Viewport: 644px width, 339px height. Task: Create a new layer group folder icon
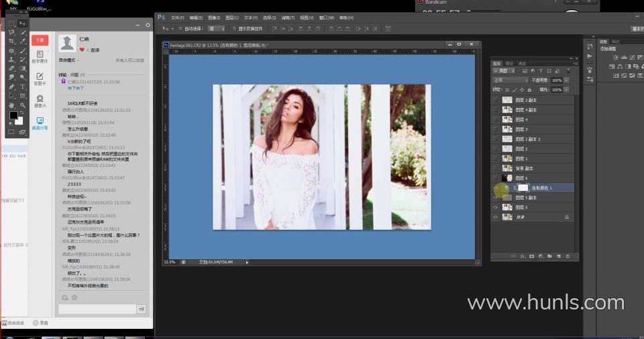point(549,257)
